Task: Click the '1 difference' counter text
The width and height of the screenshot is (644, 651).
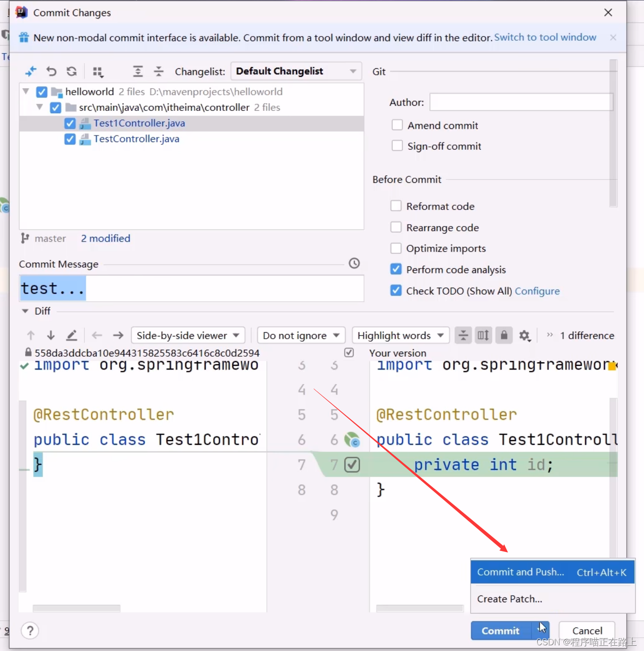Action: coord(587,335)
